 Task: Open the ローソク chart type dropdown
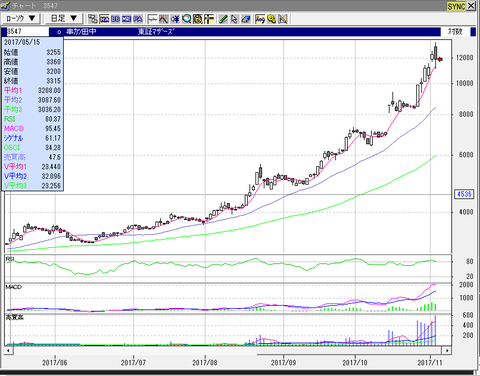20,18
